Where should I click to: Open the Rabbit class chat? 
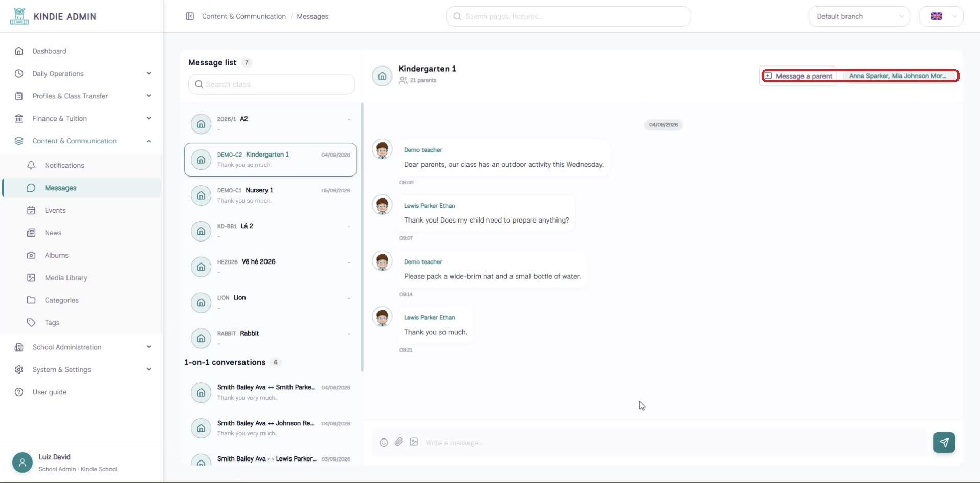tap(271, 338)
